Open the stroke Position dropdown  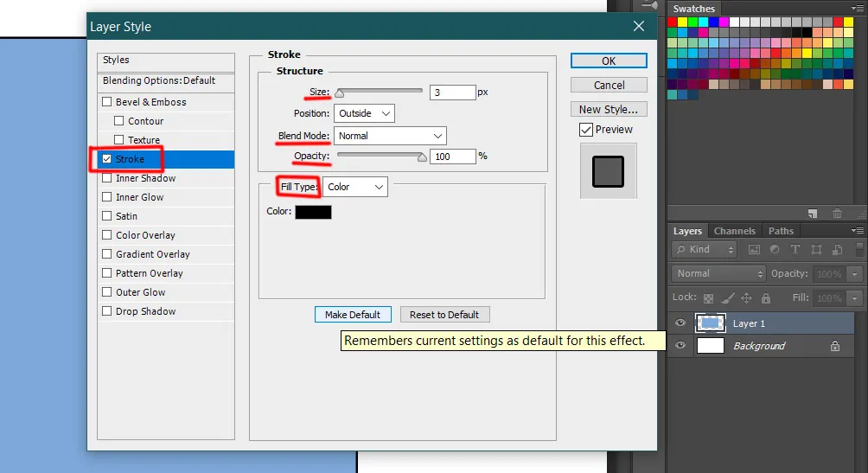pyautogui.click(x=364, y=113)
